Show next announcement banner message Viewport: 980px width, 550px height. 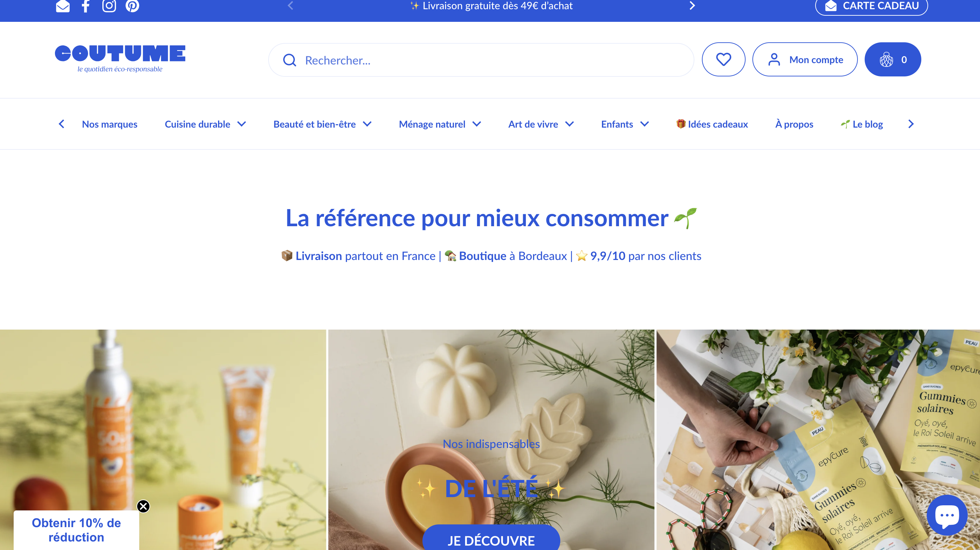(x=692, y=6)
